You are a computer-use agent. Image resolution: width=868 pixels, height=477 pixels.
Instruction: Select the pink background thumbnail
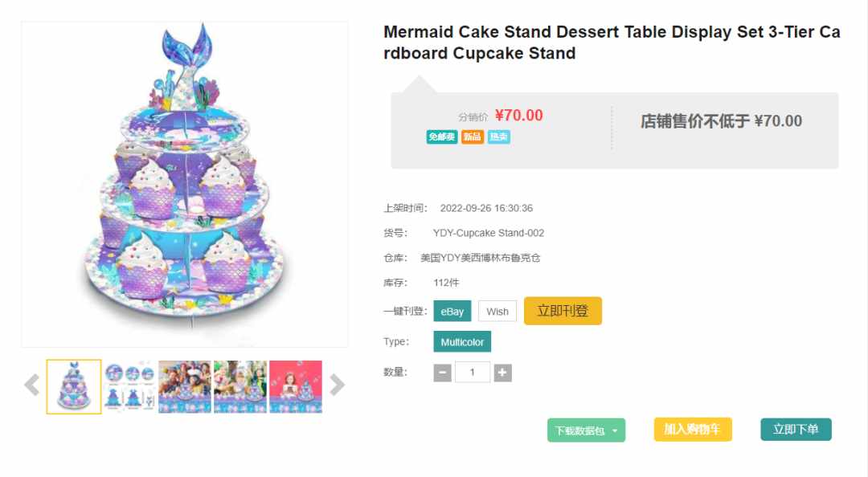pyautogui.click(x=296, y=387)
